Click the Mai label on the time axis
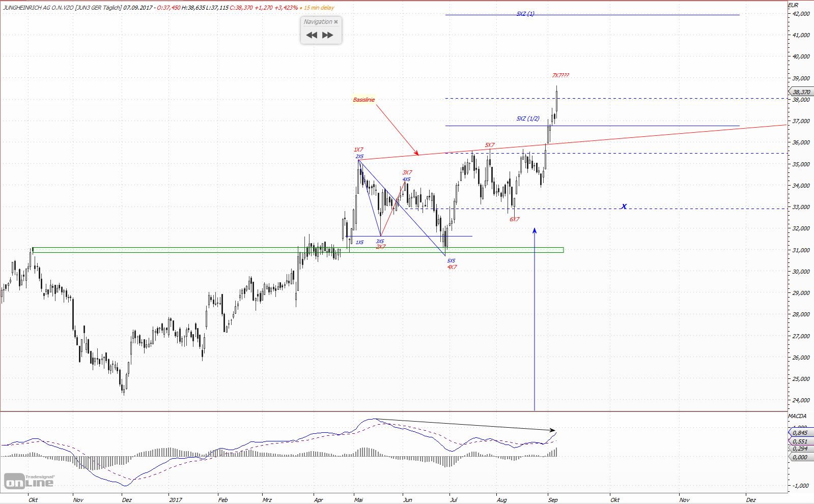 click(359, 500)
